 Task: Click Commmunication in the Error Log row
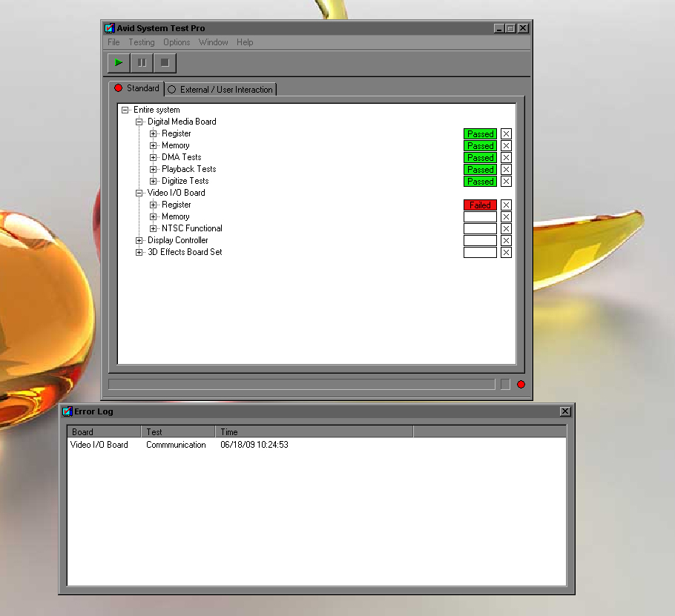coord(176,445)
